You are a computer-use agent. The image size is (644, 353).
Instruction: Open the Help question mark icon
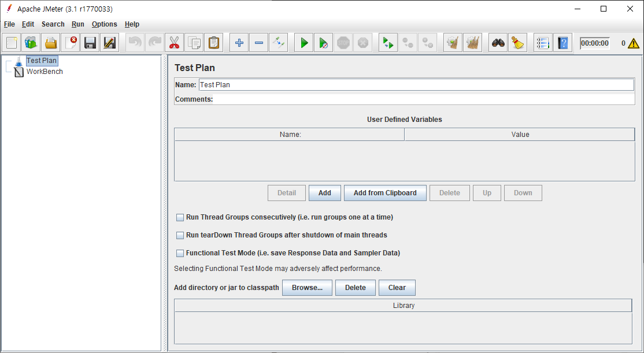tap(562, 43)
